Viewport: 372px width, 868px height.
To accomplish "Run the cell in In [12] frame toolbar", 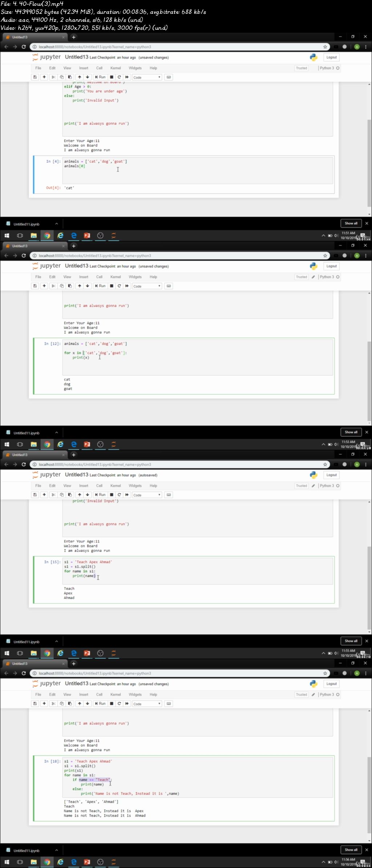I will click(x=100, y=286).
